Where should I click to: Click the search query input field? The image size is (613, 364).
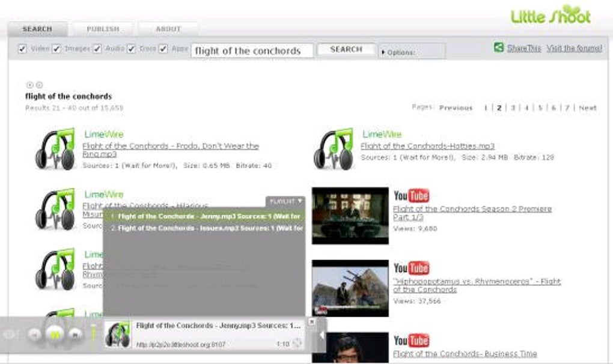pyautogui.click(x=252, y=51)
